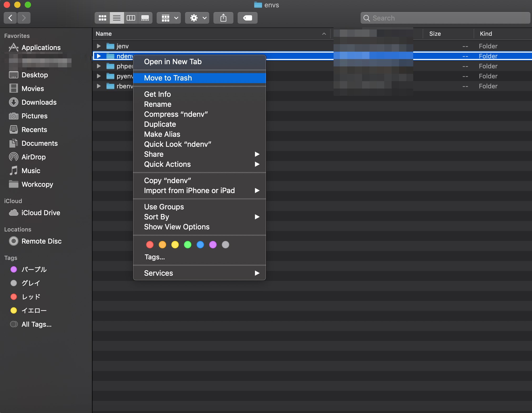Expand the jenv folder disclosure triangle
Viewport: 532px width, 413px height.
click(99, 46)
